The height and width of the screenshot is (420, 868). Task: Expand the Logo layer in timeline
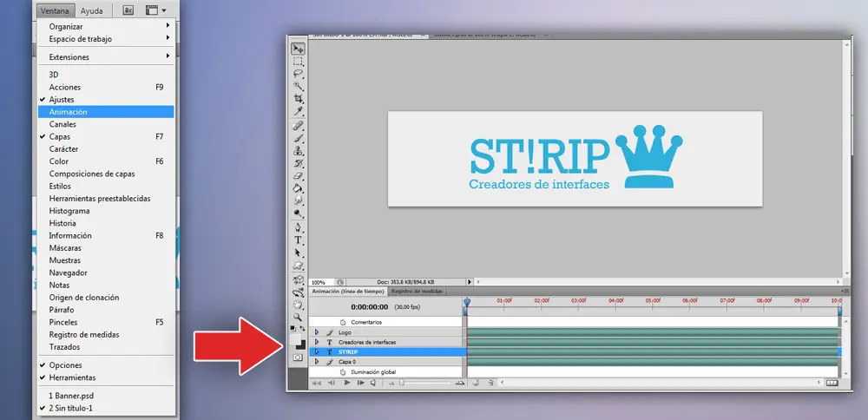tap(317, 332)
